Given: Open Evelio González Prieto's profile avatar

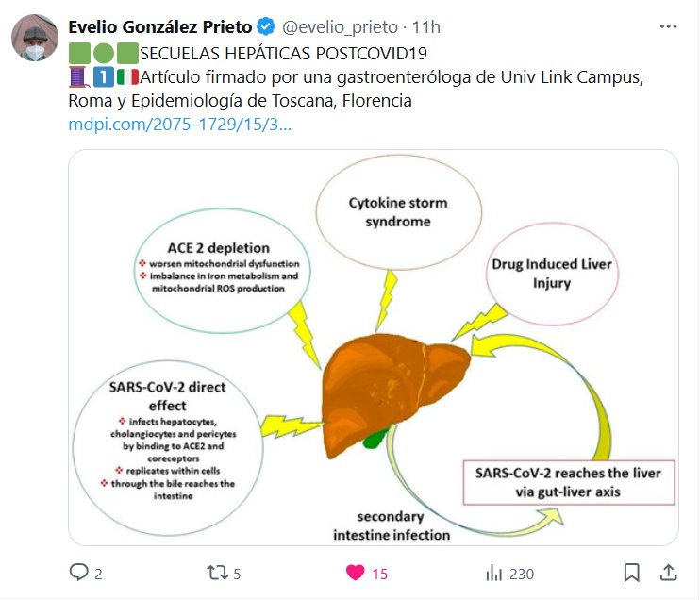Looking at the screenshot, I should coord(34,39).
